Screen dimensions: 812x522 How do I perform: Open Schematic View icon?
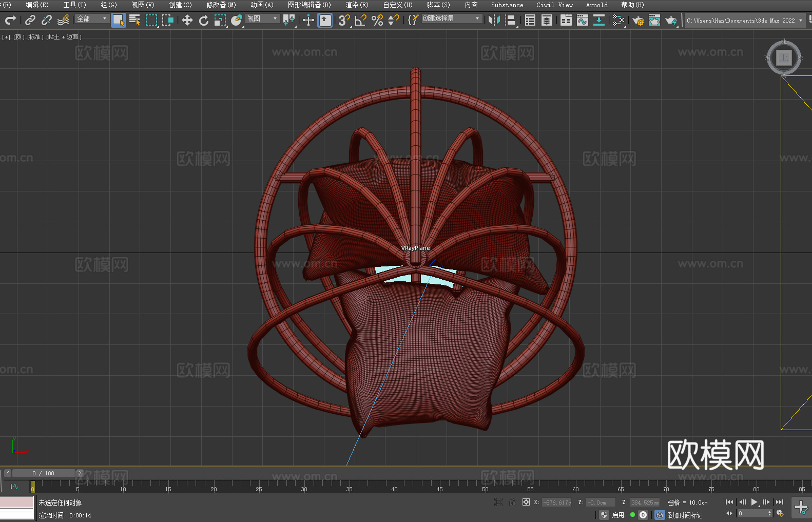tap(599, 20)
